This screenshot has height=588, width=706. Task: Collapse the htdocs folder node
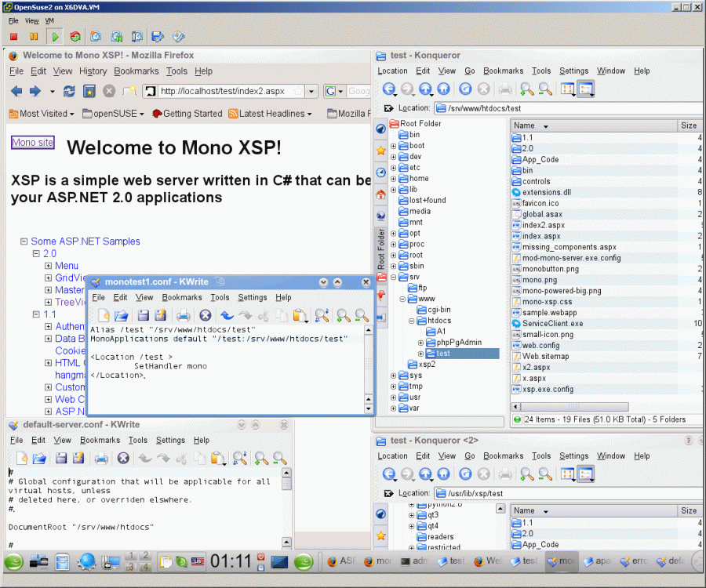[412, 321]
